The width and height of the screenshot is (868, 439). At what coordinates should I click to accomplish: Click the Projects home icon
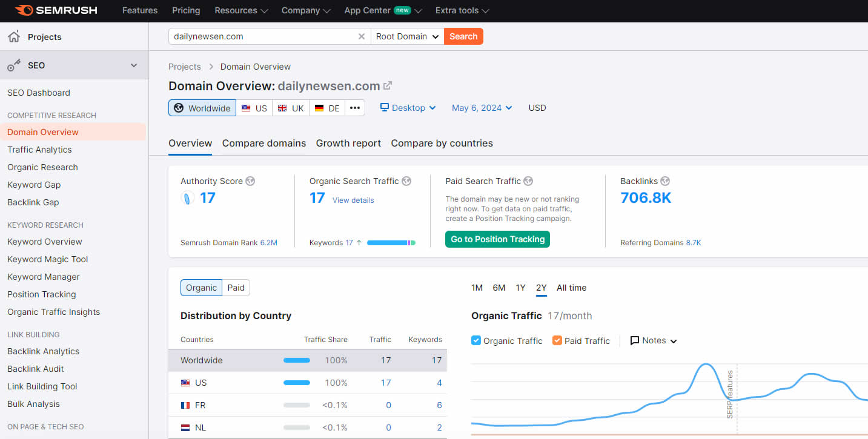[14, 37]
